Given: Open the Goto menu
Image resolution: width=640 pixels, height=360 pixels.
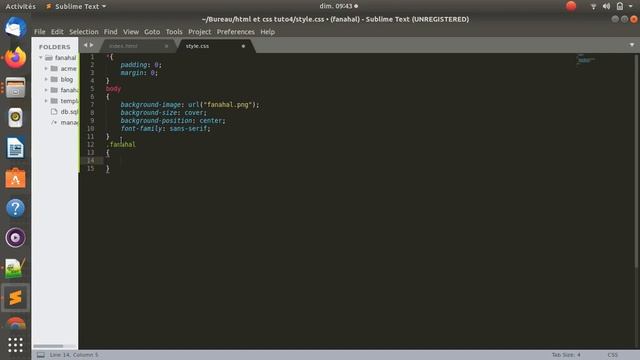Looking at the screenshot, I should 152,32.
